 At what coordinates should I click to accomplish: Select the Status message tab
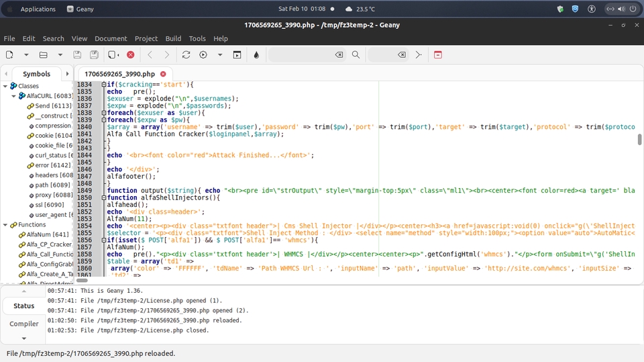click(24, 306)
